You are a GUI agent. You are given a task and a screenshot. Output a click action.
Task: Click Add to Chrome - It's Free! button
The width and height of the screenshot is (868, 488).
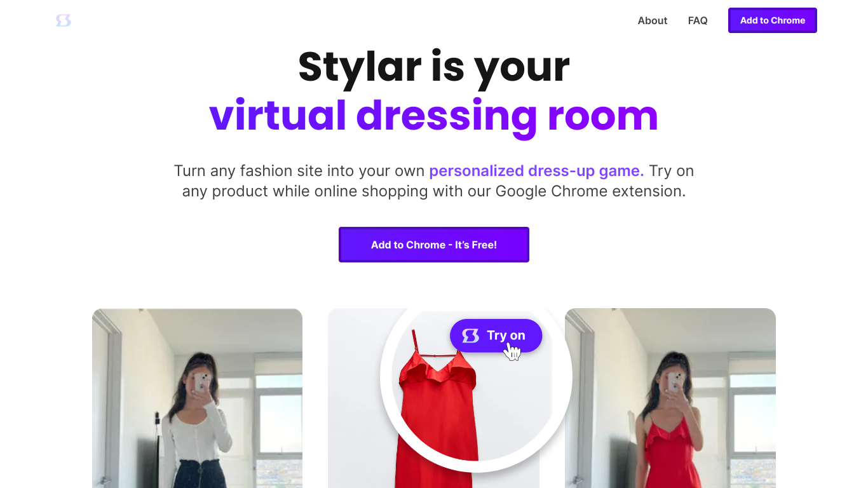click(x=434, y=245)
